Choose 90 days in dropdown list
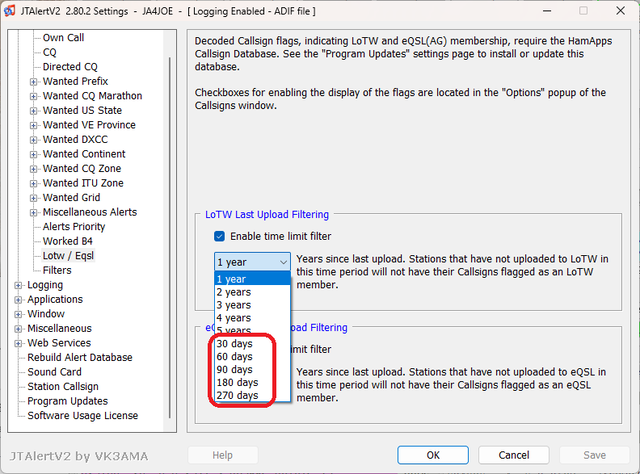 [252, 369]
